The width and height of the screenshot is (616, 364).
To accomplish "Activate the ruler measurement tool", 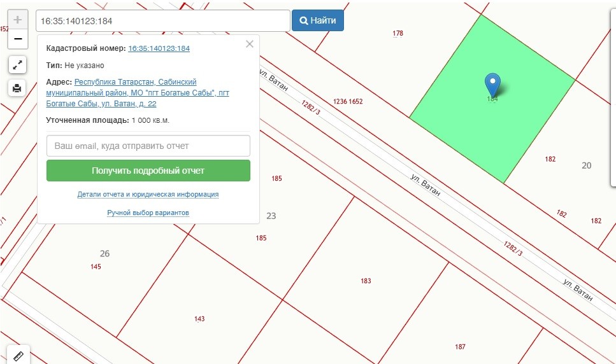I will coord(18,355).
